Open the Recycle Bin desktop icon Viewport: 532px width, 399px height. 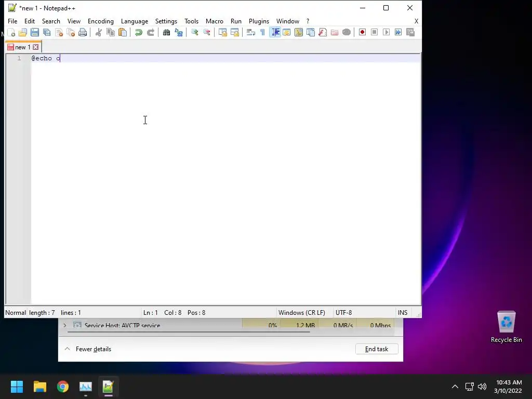coord(506,327)
